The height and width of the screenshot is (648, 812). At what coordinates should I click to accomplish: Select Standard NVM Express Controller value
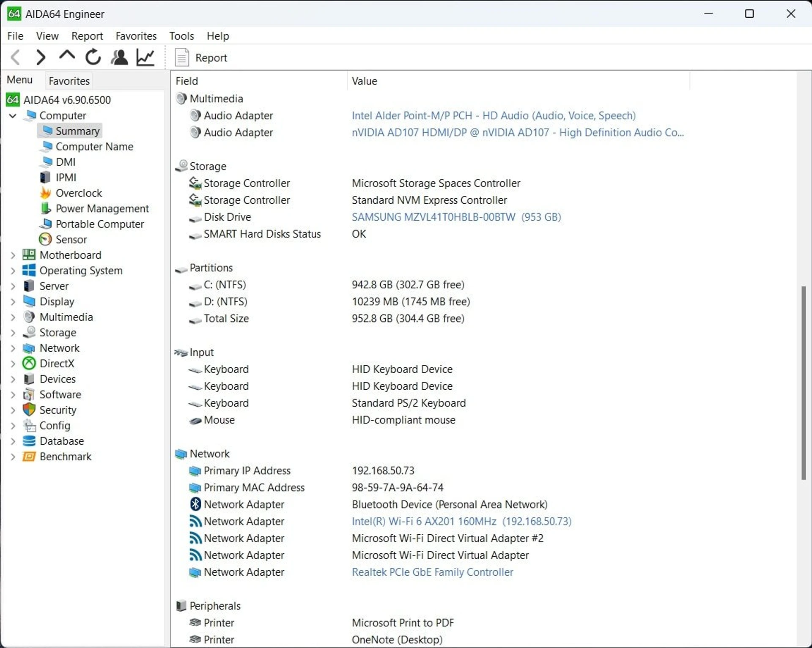coord(429,200)
